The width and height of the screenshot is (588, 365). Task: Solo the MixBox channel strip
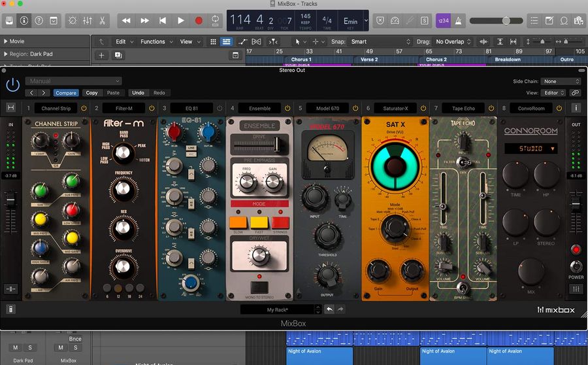click(75, 347)
